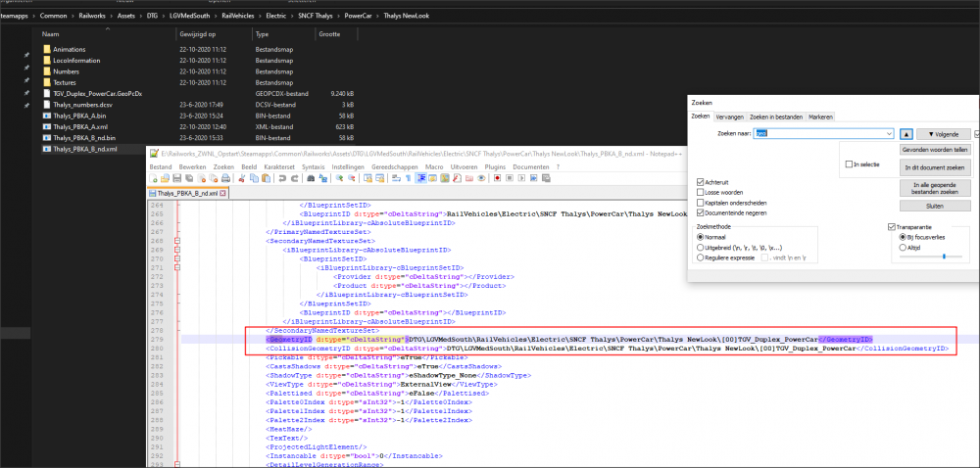Open the Textures folder icon

click(46, 83)
